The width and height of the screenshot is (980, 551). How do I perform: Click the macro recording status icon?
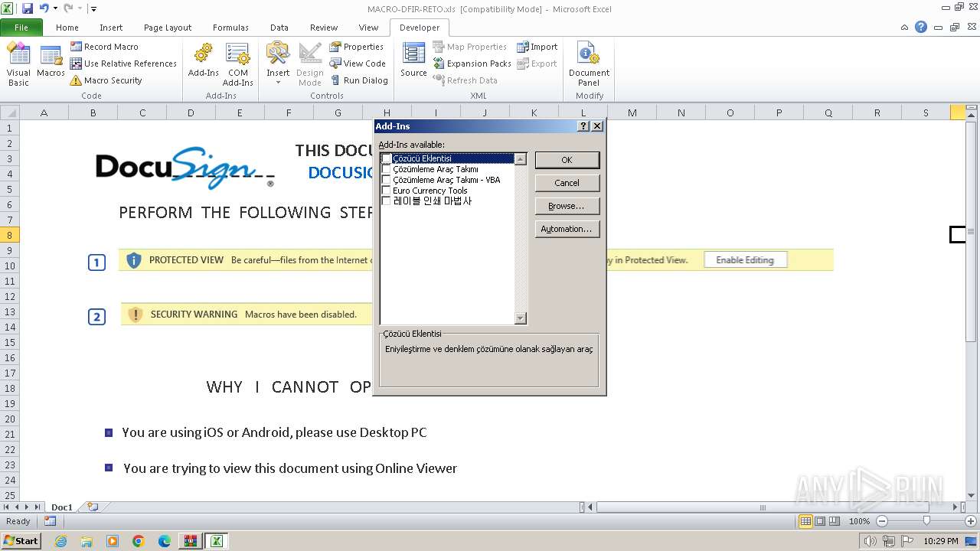[50, 521]
